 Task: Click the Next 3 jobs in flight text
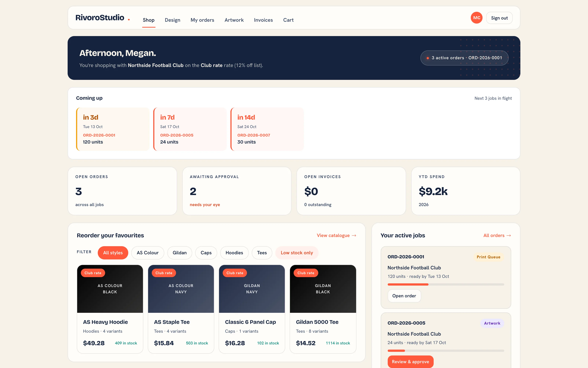point(493,98)
